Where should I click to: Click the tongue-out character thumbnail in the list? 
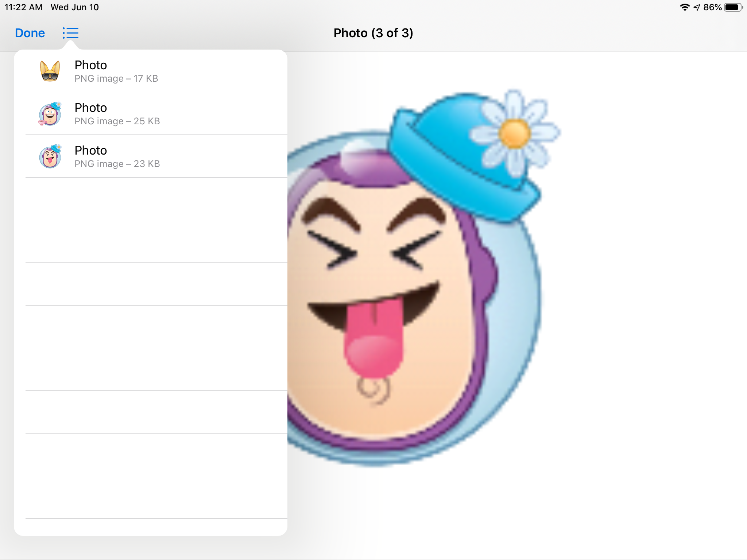[x=50, y=156]
